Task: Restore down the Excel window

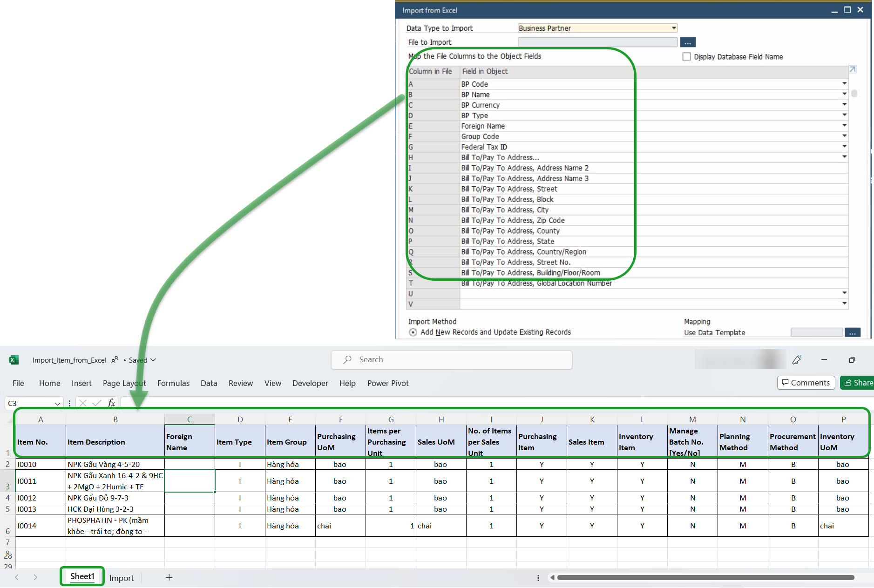Action: [852, 360]
